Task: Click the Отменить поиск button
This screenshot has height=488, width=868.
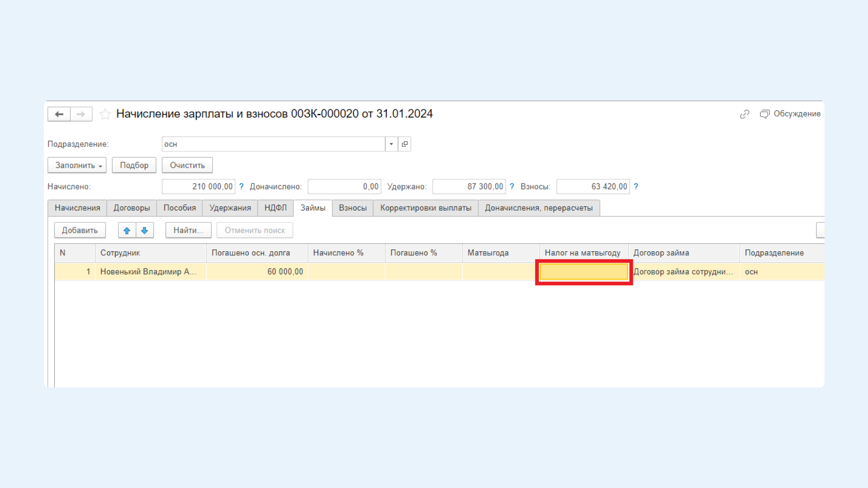Action: [x=255, y=230]
